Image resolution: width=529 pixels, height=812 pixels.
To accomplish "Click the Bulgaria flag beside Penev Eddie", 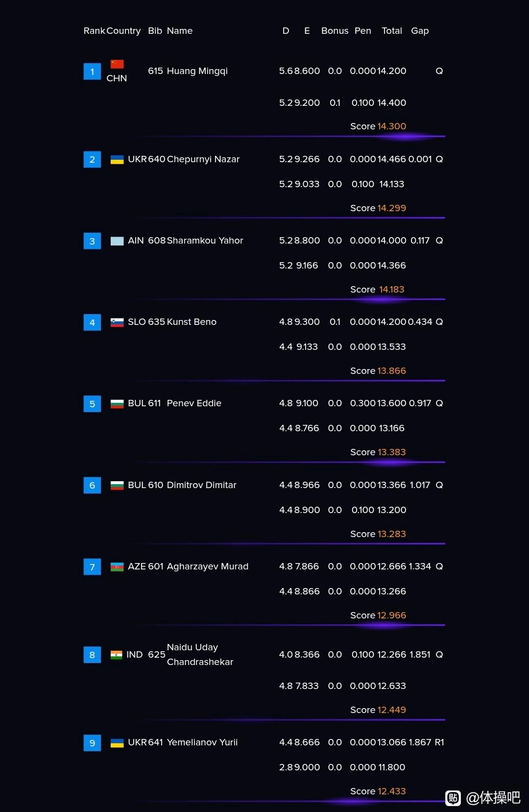I will tap(117, 404).
